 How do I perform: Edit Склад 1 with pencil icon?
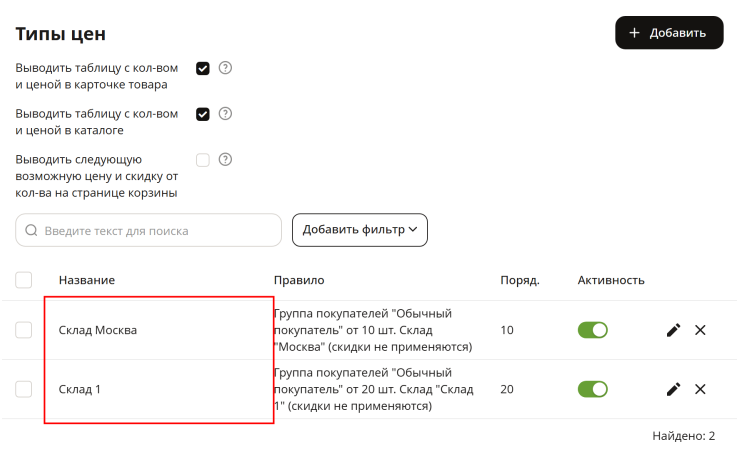pos(673,389)
